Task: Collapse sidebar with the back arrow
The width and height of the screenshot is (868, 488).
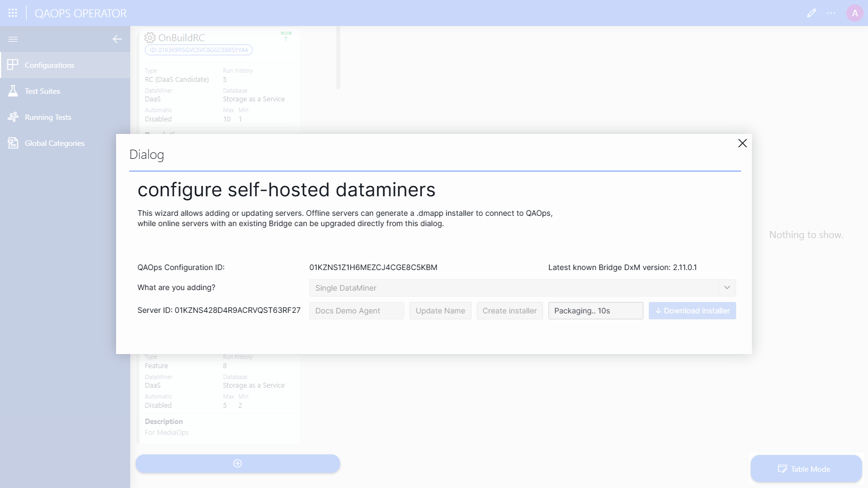Action: (117, 39)
